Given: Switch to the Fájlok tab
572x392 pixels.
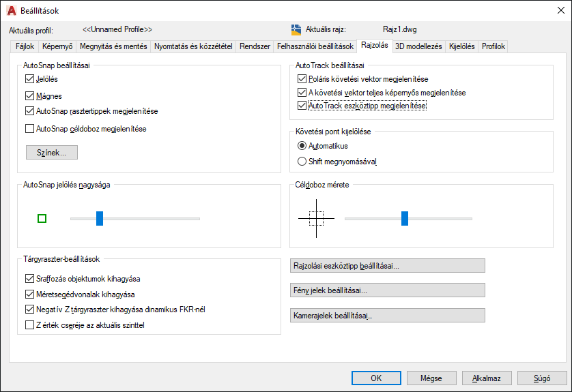Looking at the screenshot, I should pyautogui.click(x=25, y=46).
